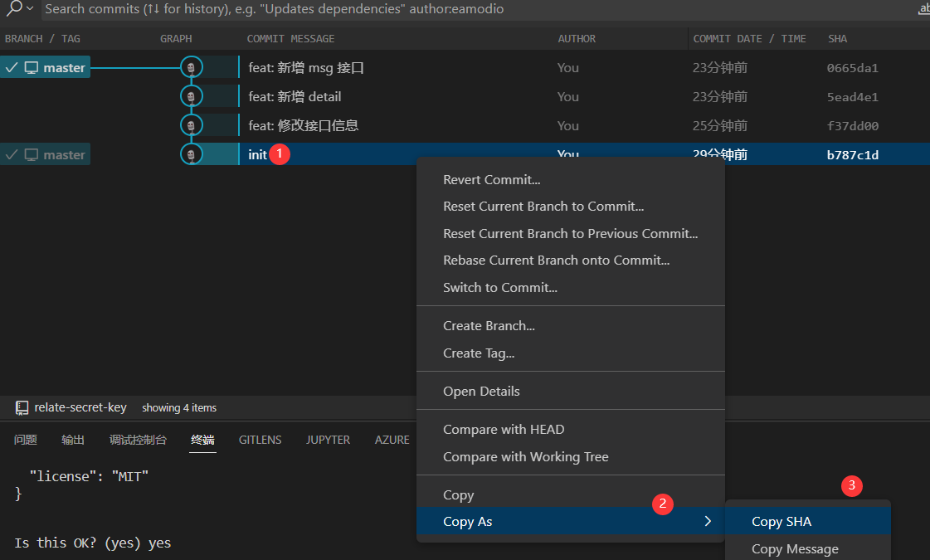Select the master label on init commit row
This screenshot has width=930, height=560.
pos(45,154)
